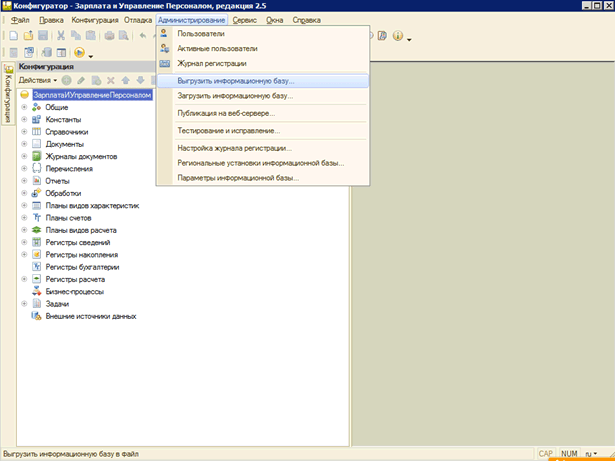Open Региональные установки информационной базы
Image resolution: width=615 pixels, height=461 pixels.
(263, 163)
